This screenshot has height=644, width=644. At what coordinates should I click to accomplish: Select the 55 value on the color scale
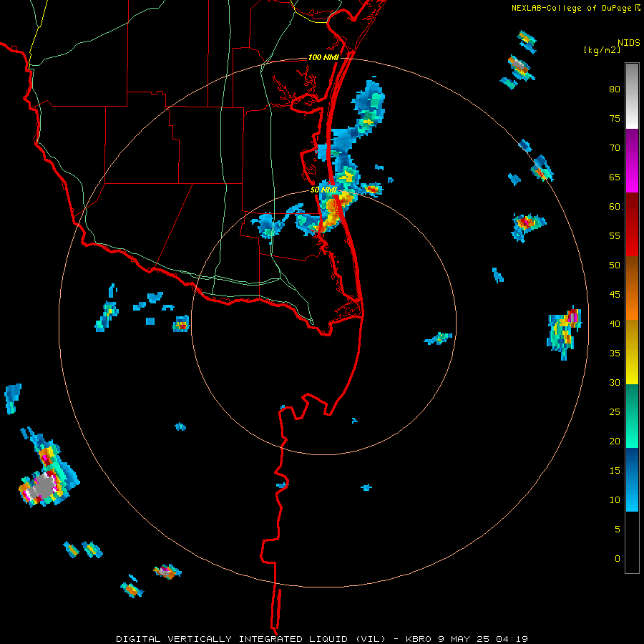click(615, 235)
